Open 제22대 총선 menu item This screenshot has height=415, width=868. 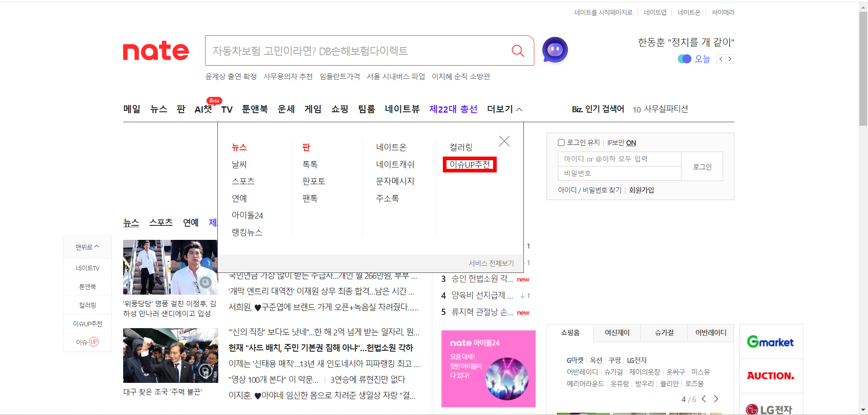pyautogui.click(x=453, y=109)
